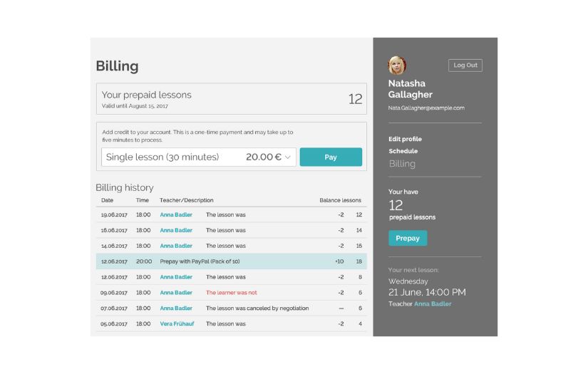
Task: Click the Prepay button in sidebar
Action: pyautogui.click(x=408, y=239)
